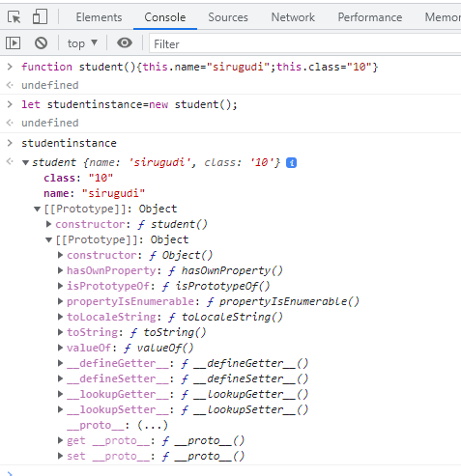Click the blue info badge beside student object
This screenshot has width=461, height=476.
point(291,163)
